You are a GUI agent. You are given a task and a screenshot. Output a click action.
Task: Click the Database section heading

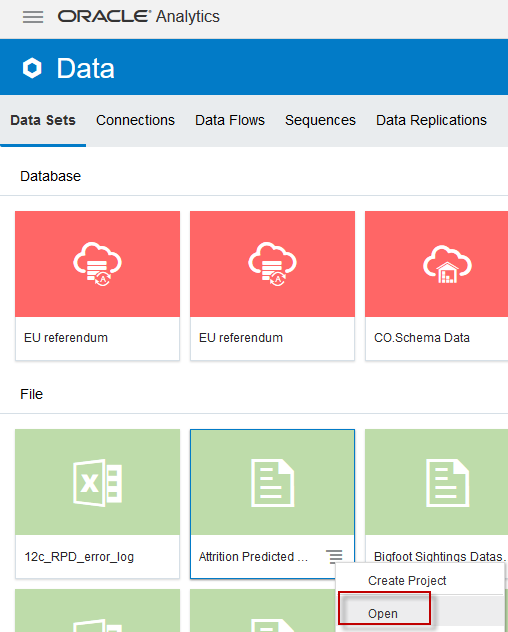tap(50, 176)
